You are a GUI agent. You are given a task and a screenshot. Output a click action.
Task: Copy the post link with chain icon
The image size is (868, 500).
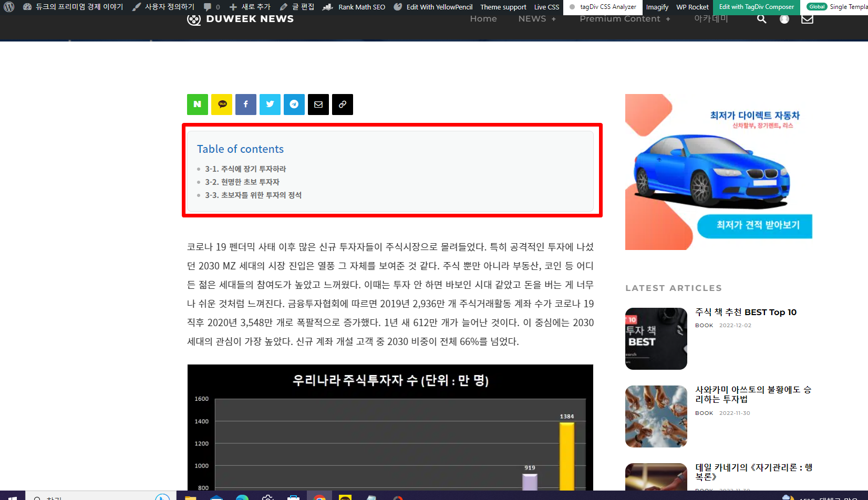point(343,105)
